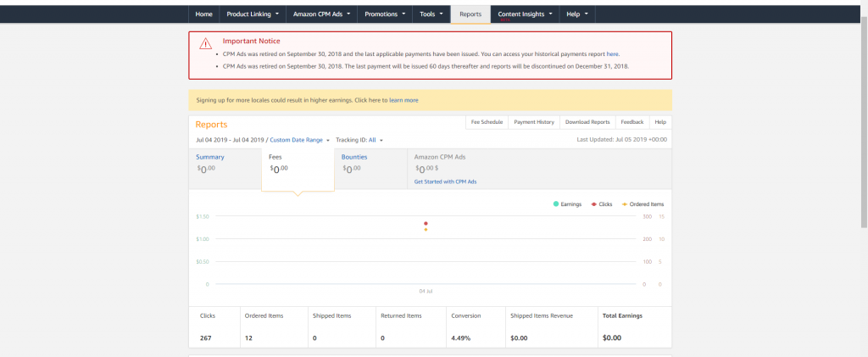The image size is (868, 357).
Task: Expand the Custom Date Range selector
Action: 299,140
